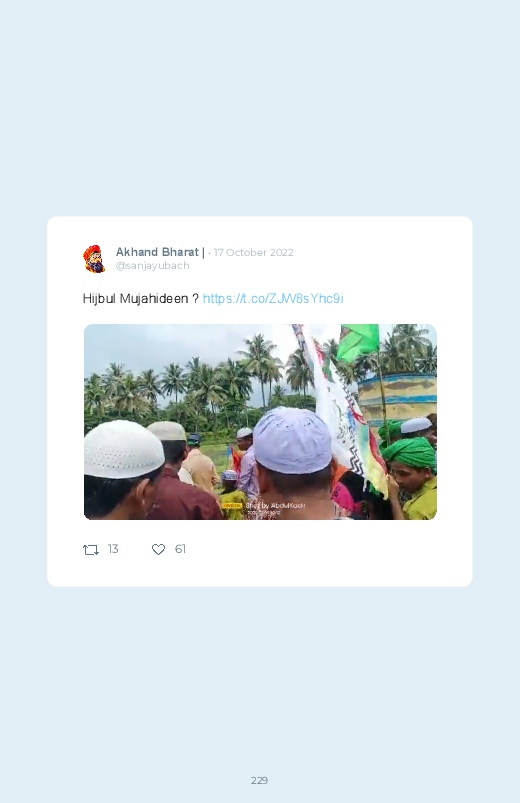Viewport: 520px width, 803px height.
Task: Open the @sanjayubach handle
Action: [153, 266]
